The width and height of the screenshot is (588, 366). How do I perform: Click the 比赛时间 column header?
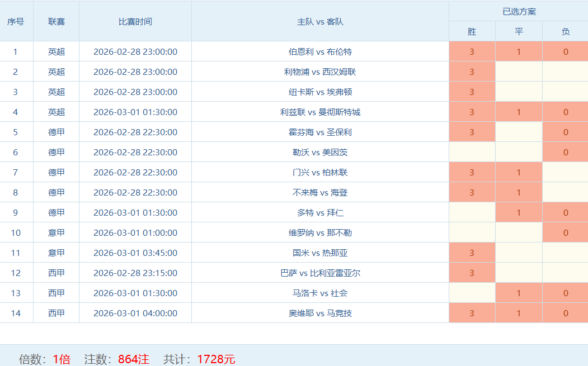tap(135, 21)
